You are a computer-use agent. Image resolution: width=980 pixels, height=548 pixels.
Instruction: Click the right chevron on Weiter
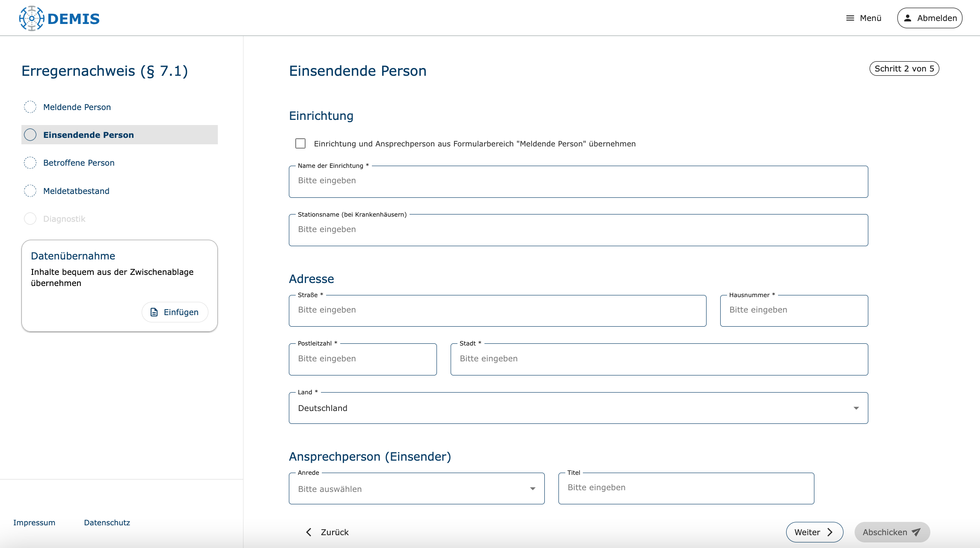coord(830,532)
